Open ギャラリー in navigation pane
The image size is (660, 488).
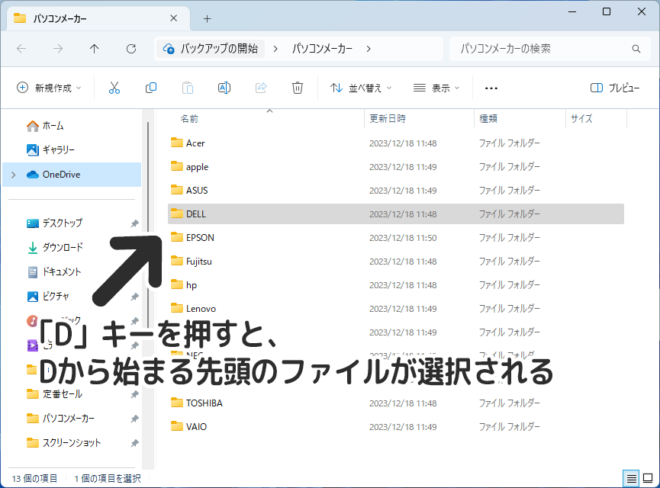point(51,150)
